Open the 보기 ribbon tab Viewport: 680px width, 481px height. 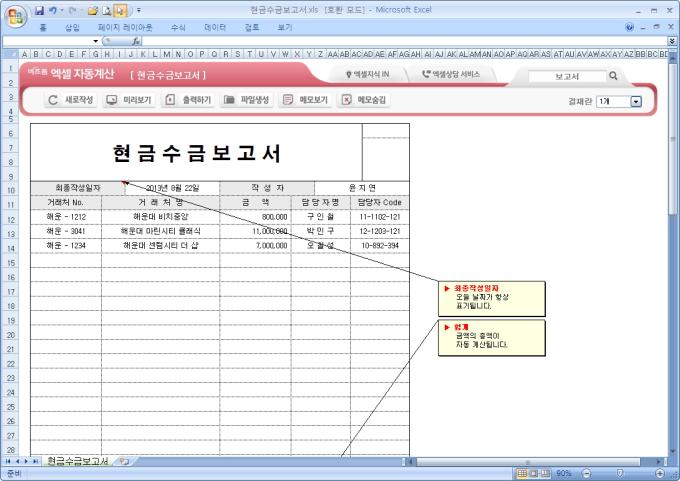pos(284,27)
